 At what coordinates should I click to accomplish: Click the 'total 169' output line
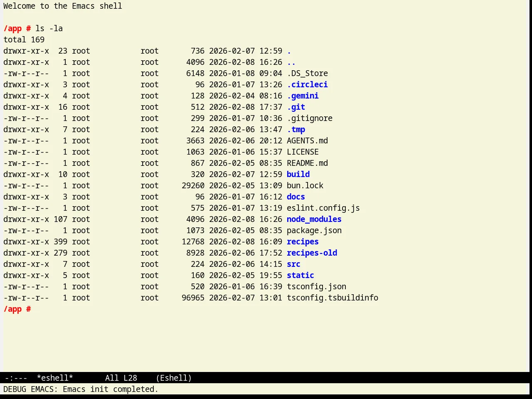pos(24,39)
